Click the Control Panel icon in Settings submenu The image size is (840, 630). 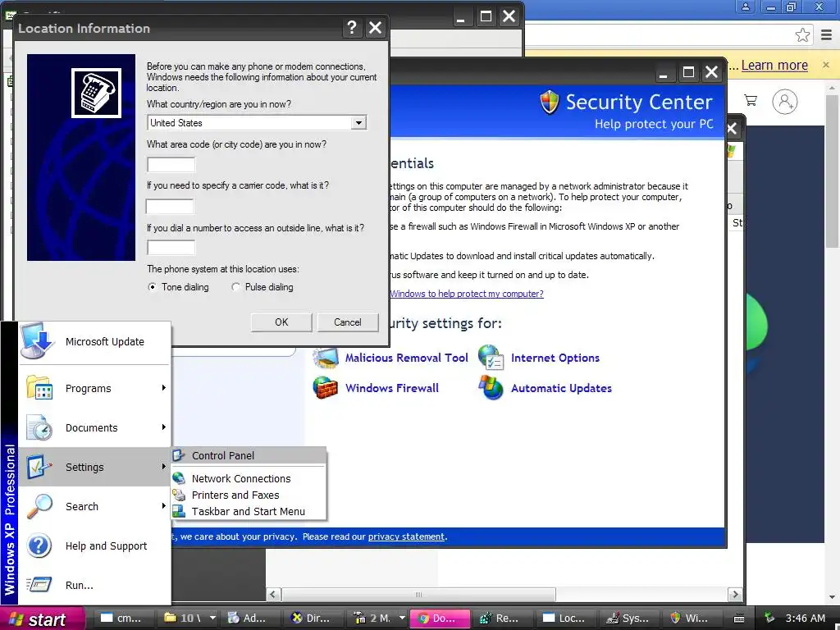click(179, 455)
